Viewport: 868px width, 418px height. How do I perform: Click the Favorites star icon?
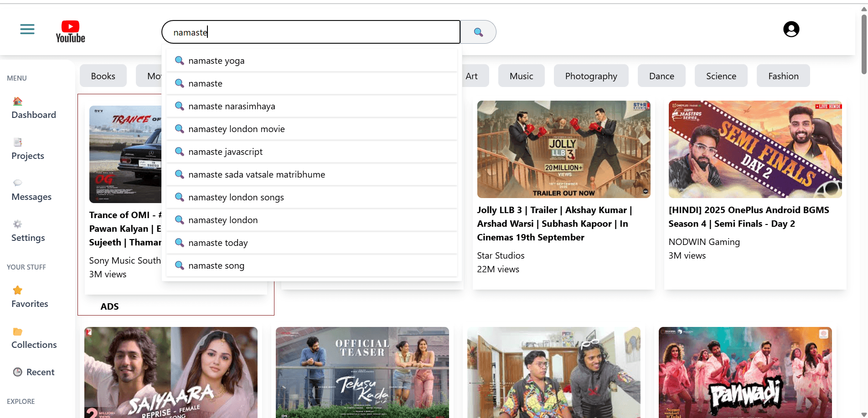click(x=17, y=290)
